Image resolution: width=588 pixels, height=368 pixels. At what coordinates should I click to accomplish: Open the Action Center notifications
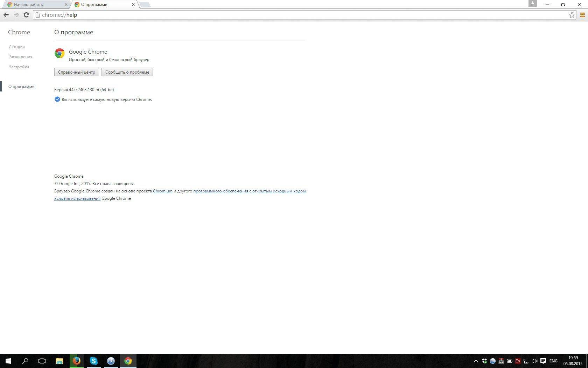coord(543,361)
